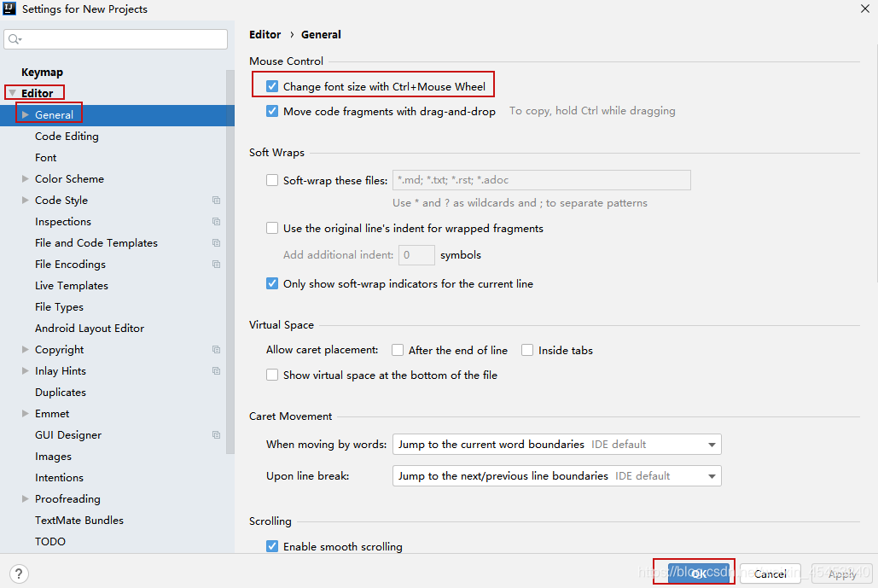Click project-level icon beside File Encodings
The height and width of the screenshot is (588, 878).
tap(216, 265)
